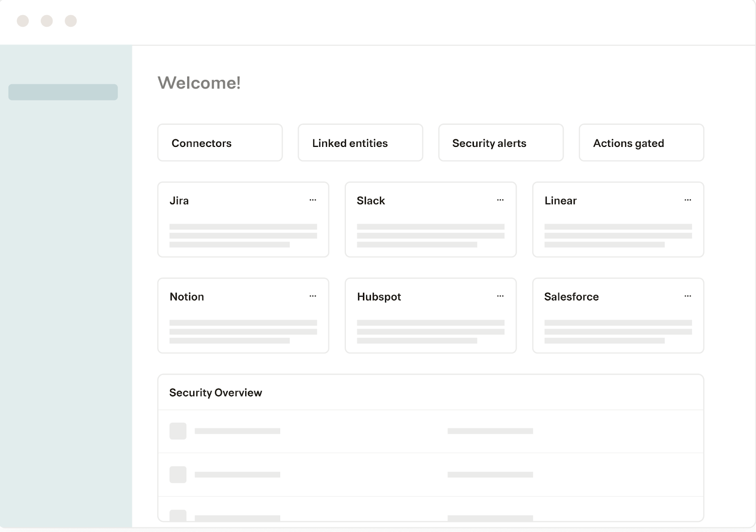Open the Security alerts tab
This screenshot has width=756, height=532.
pyautogui.click(x=500, y=143)
